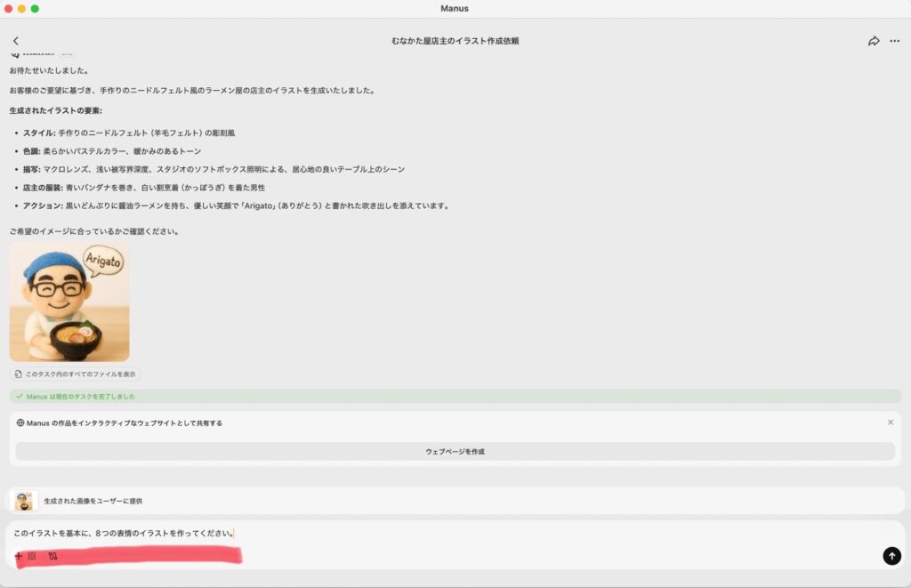911x588 pixels.
Task: Open the connectors tool icon in input bar
Action: (53, 556)
